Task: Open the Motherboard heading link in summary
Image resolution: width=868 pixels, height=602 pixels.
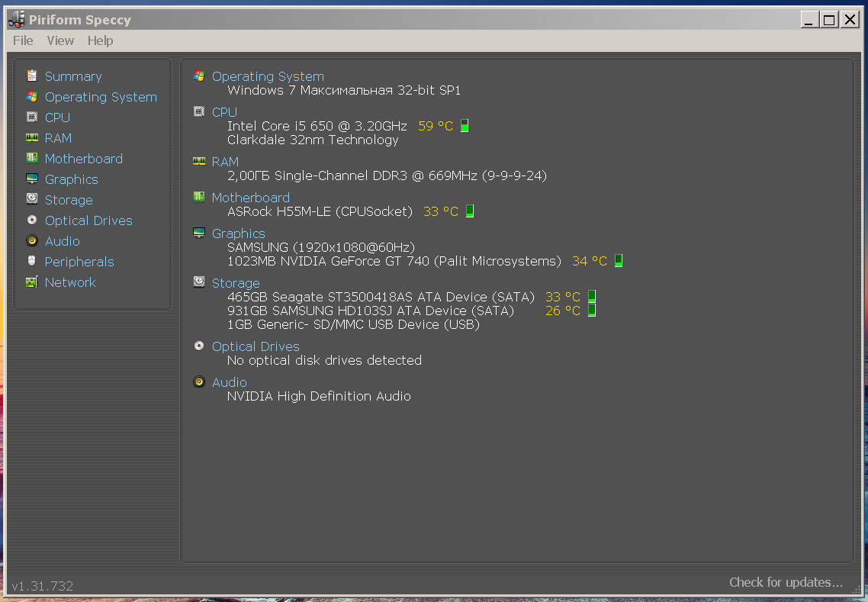Action: point(251,198)
